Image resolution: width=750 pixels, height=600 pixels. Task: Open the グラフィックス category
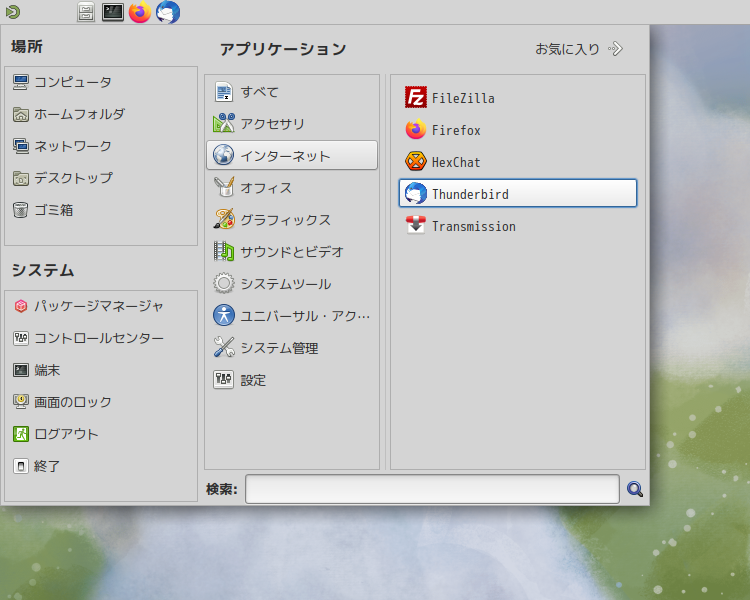[292, 220]
